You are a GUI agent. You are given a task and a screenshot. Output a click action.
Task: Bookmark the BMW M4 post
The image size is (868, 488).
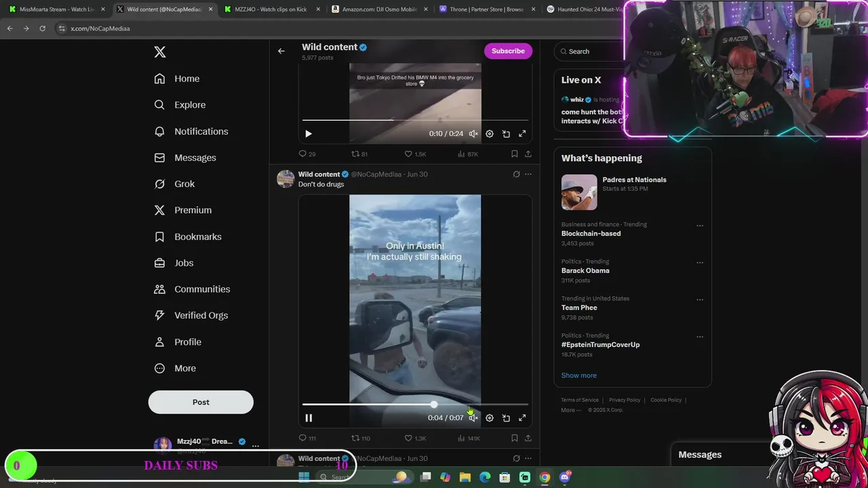(514, 154)
